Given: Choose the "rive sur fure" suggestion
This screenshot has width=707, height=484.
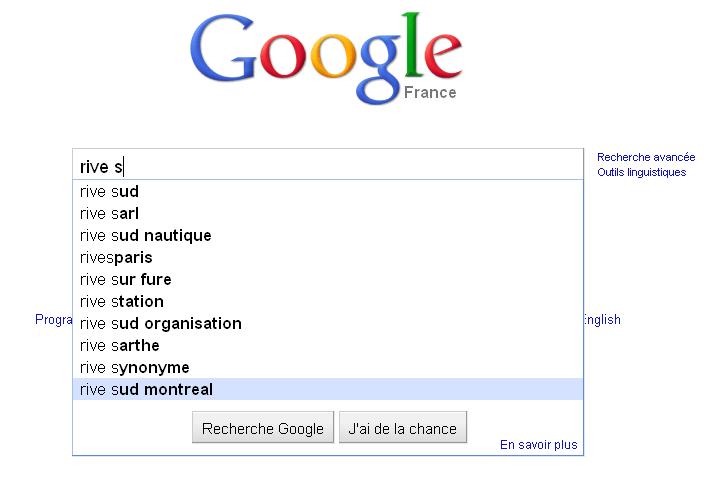Looking at the screenshot, I should (x=328, y=280).
